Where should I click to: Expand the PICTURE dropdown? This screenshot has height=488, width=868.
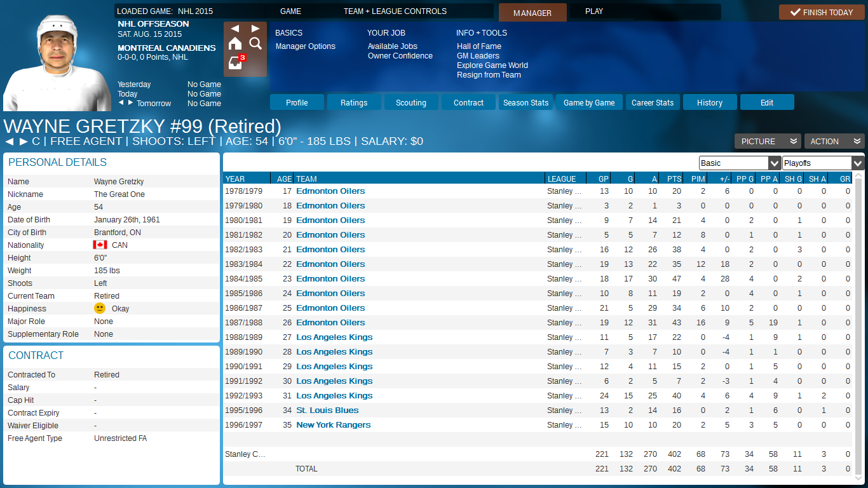[768, 141]
